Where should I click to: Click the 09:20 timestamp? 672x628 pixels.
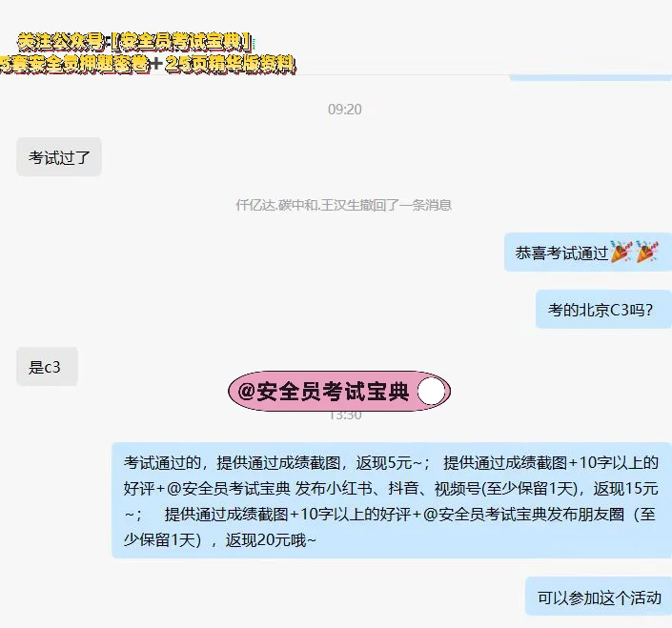344,110
